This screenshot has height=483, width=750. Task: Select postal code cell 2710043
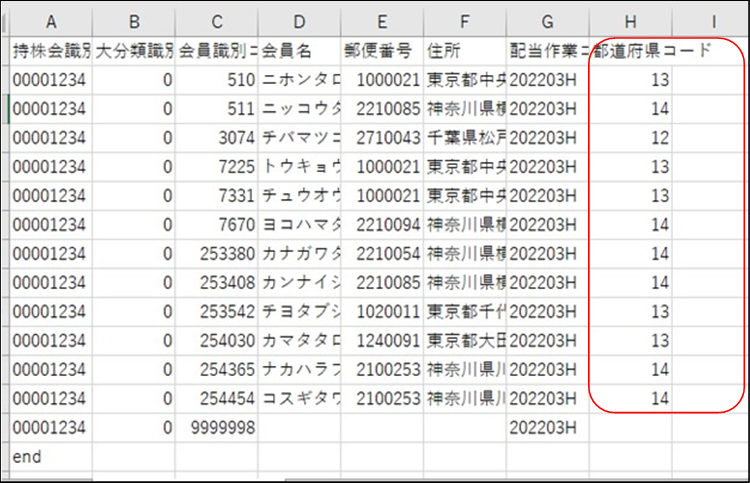[382, 138]
